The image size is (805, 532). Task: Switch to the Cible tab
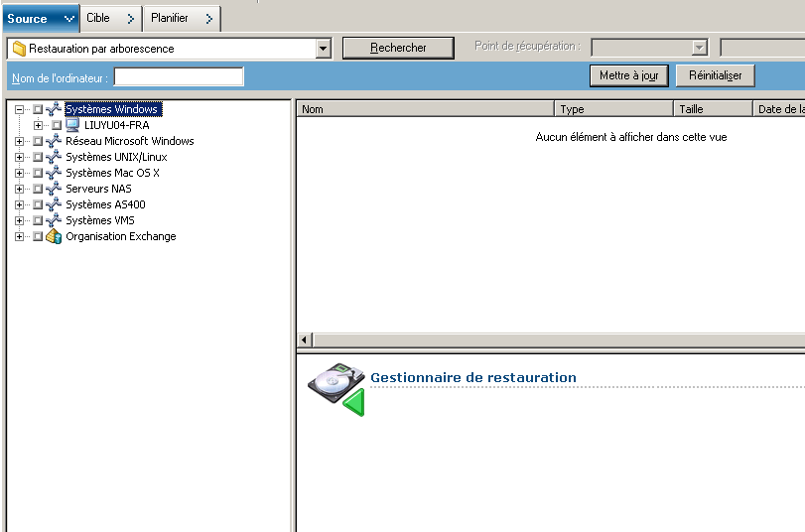(x=110, y=18)
